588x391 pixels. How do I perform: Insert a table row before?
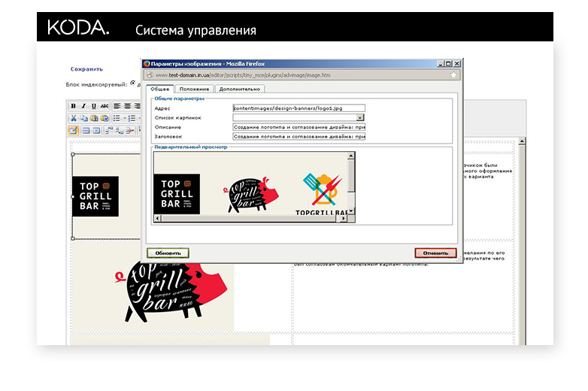(109, 130)
